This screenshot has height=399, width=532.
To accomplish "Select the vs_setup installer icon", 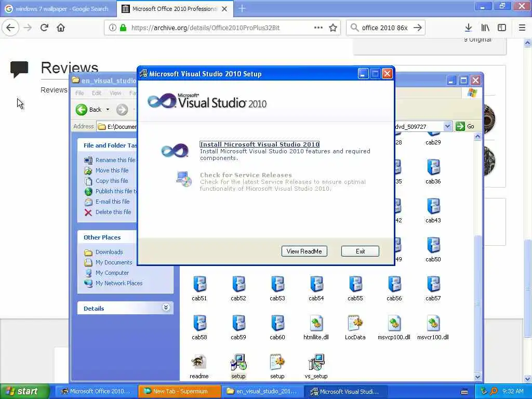I will click(316, 362).
